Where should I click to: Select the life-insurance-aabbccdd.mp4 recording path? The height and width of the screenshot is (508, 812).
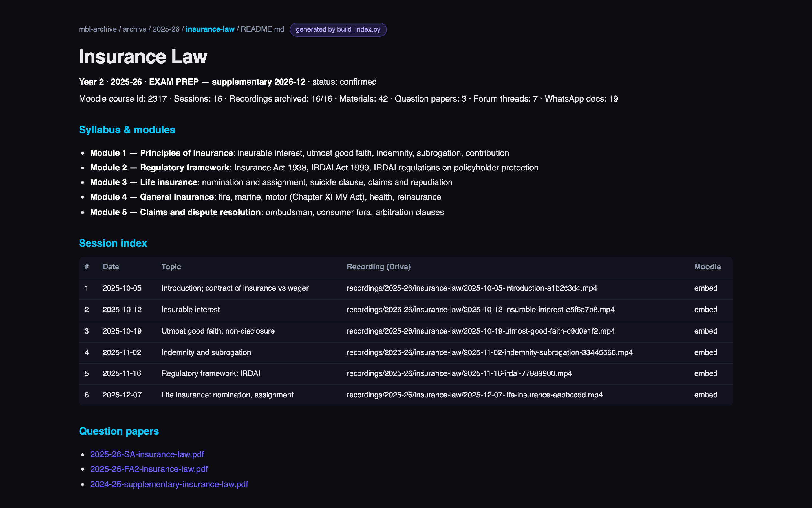(475, 395)
